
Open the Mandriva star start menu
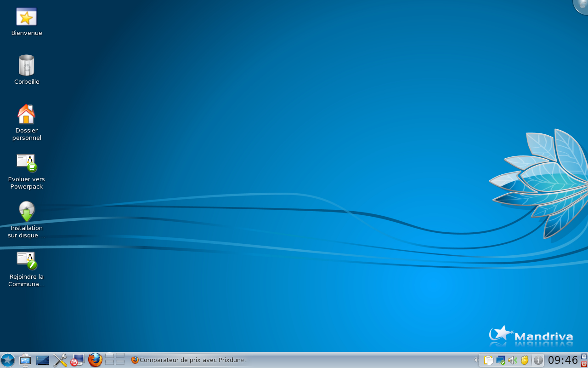8,360
